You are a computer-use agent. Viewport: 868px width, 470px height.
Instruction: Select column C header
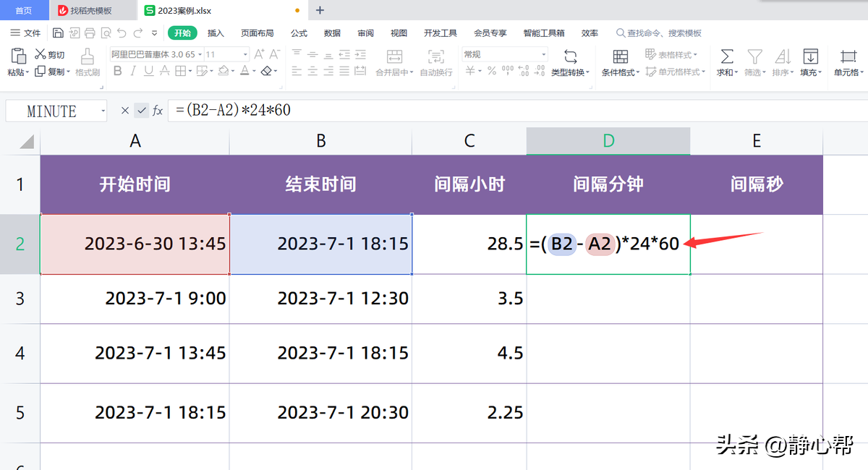[x=469, y=141]
